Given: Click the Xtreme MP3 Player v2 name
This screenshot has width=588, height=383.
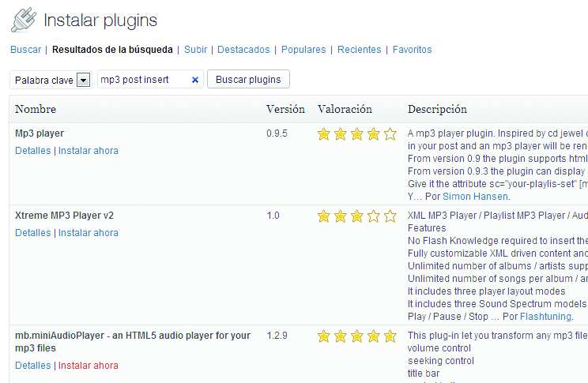Looking at the screenshot, I should pos(64,216).
